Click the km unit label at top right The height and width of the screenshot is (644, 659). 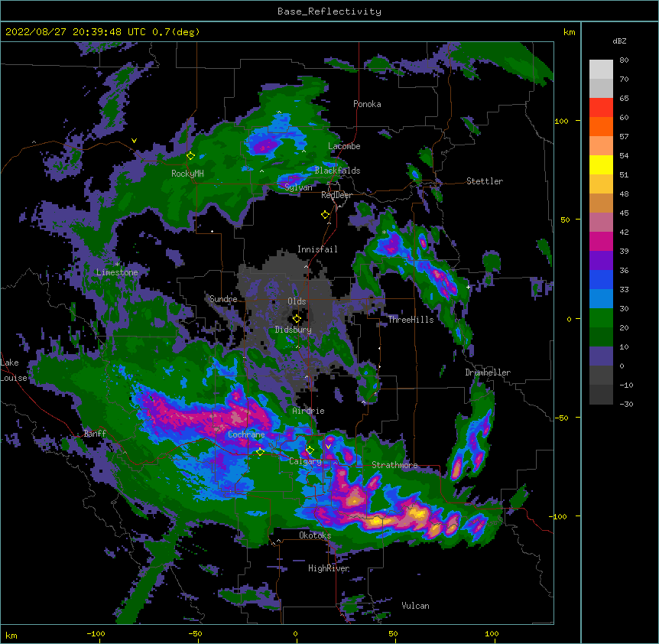[x=570, y=32]
